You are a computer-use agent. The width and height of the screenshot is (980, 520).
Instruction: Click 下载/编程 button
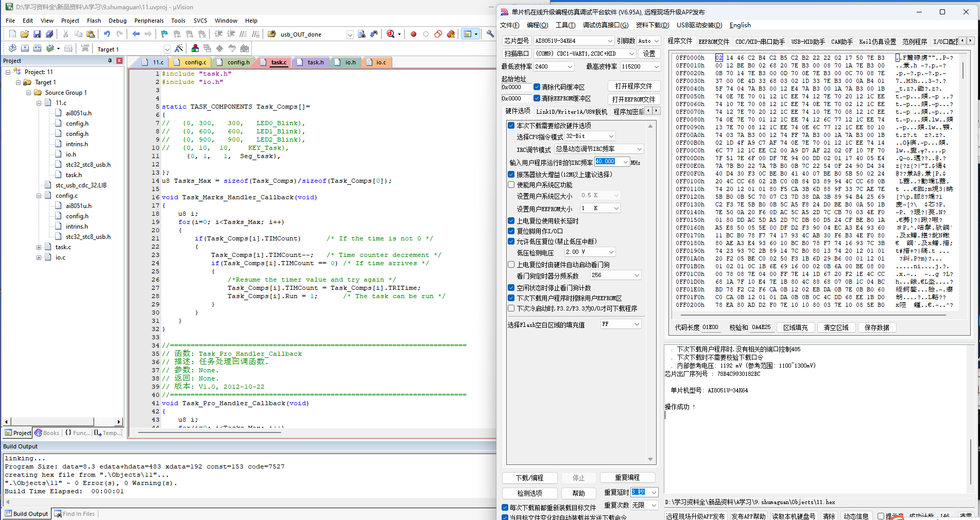tap(530, 478)
